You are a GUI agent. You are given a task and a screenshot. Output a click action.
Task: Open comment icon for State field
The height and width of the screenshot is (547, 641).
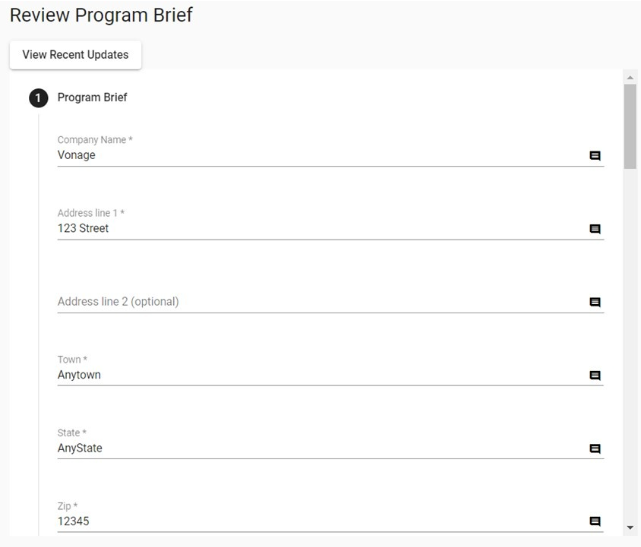pos(595,449)
